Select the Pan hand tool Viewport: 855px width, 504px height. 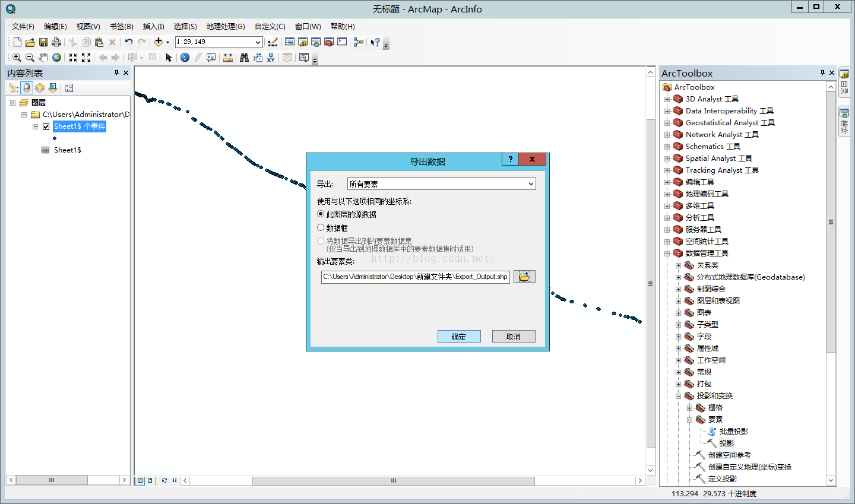43,58
